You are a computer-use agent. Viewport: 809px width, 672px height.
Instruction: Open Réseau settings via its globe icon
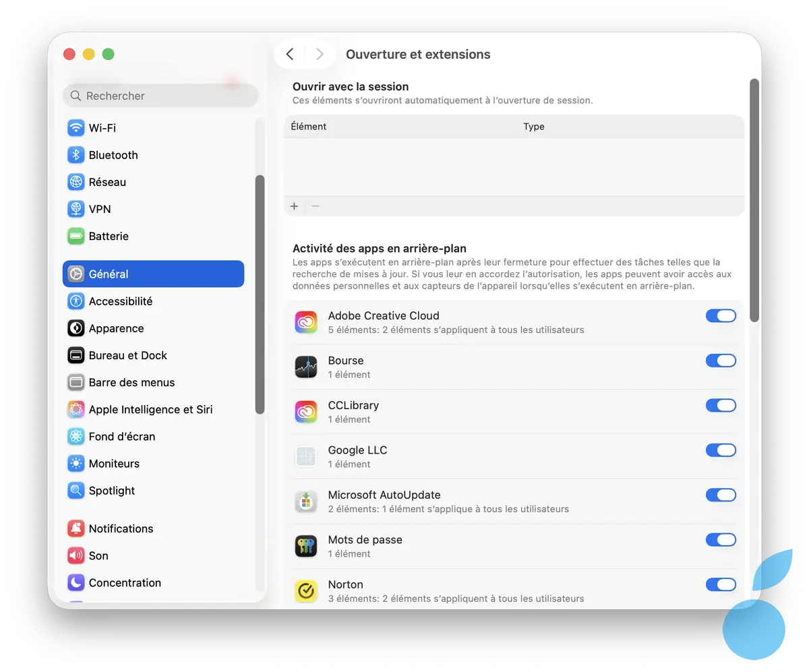point(76,181)
